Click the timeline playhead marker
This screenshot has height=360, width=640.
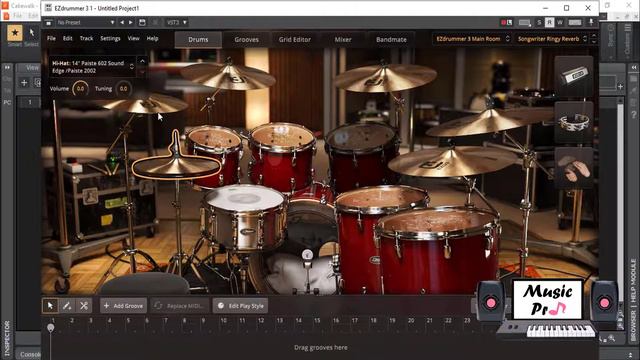click(x=51, y=328)
